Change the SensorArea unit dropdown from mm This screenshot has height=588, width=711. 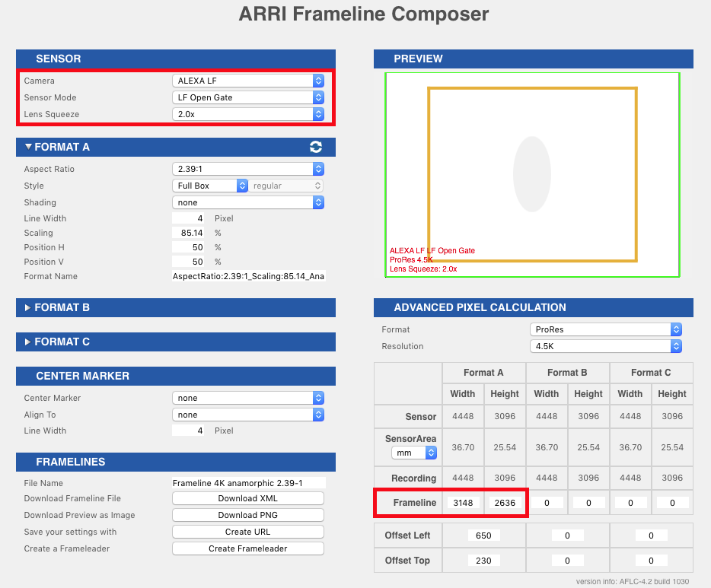(414, 453)
